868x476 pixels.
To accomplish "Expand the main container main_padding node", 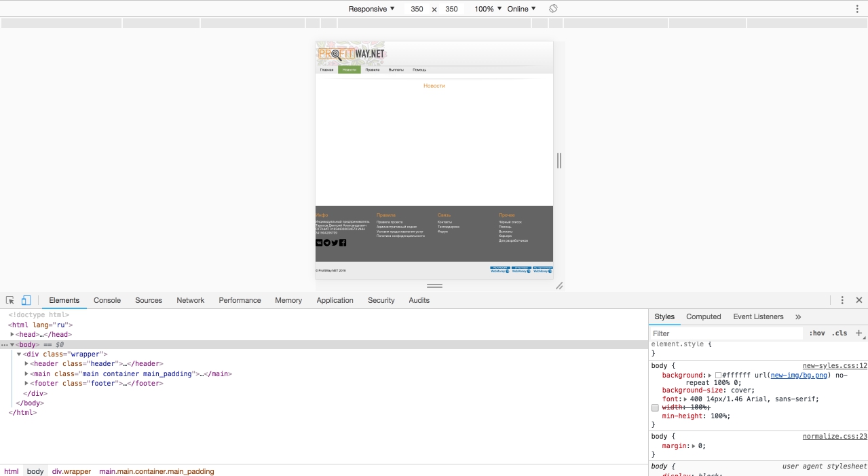I will point(26,373).
